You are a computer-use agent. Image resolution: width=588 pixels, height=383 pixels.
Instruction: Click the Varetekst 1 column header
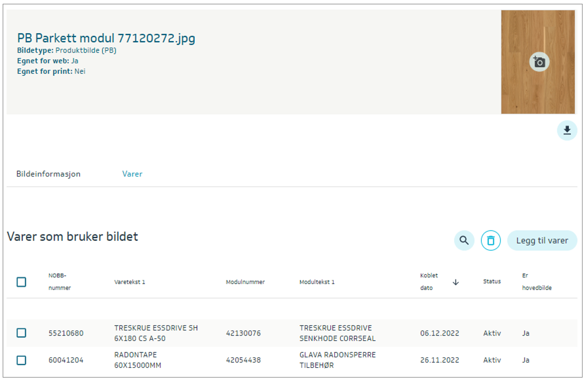(x=130, y=282)
